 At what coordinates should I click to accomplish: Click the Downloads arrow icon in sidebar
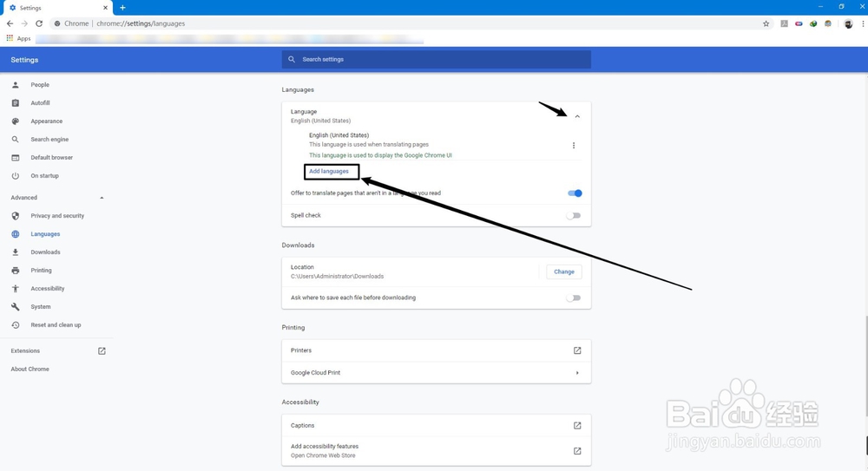click(16, 252)
